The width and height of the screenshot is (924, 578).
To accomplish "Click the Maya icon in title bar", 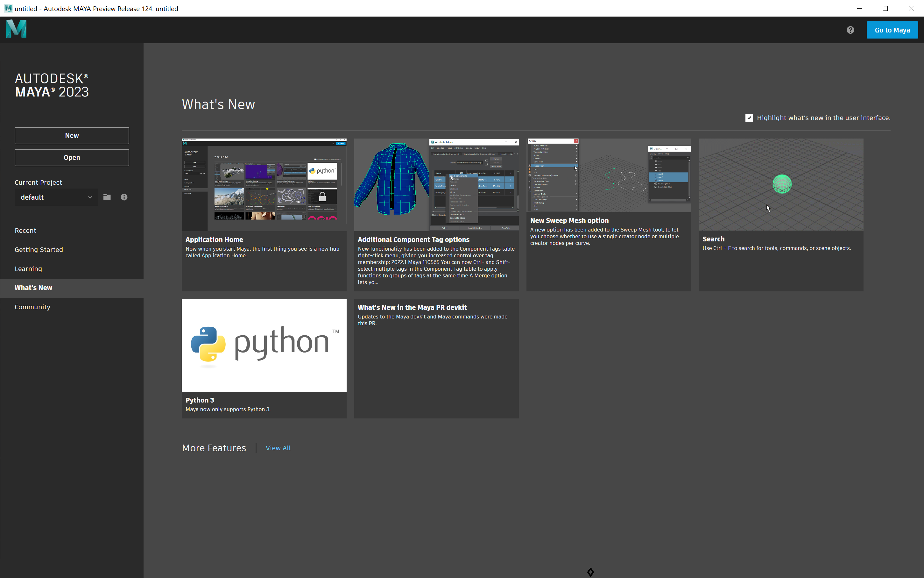I will coord(8,8).
